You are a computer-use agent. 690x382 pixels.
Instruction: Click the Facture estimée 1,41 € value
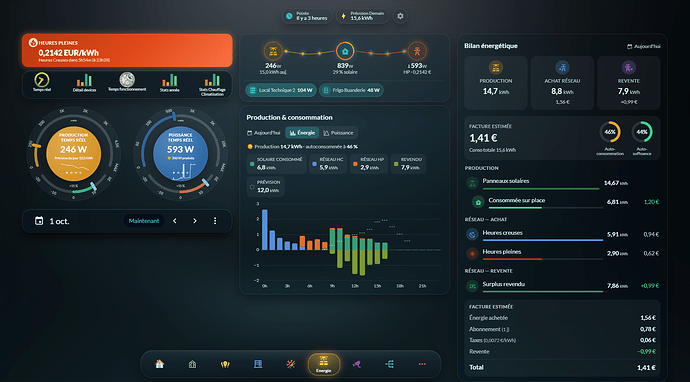pyautogui.click(x=483, y=138)
